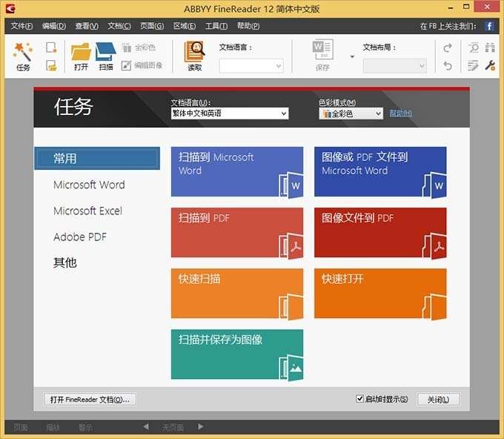504x439 pixels.
Task: Click the wrench settings icon in toolbar
Action: [x=490, y=65]
